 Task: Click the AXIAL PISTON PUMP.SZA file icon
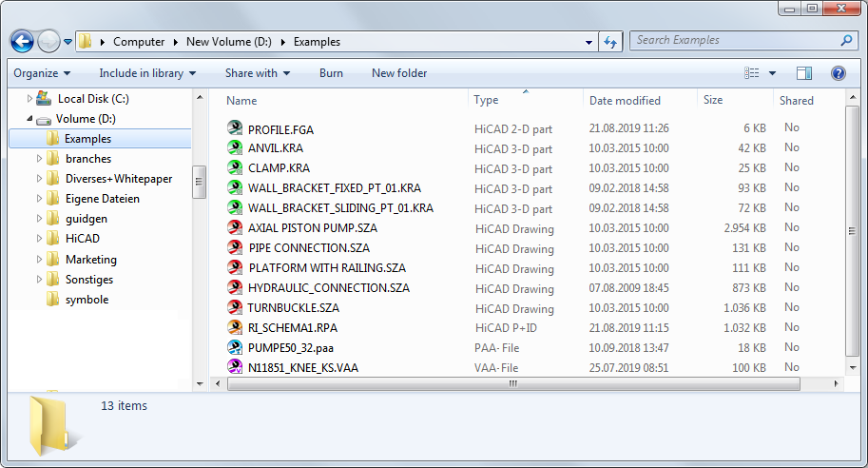tap(235, 227)
